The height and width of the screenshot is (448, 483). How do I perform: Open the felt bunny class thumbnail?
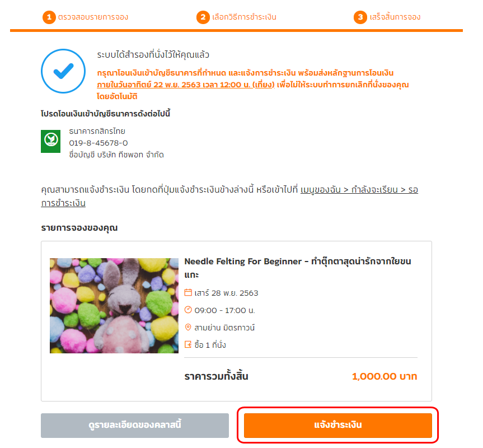tap(114, 306)
